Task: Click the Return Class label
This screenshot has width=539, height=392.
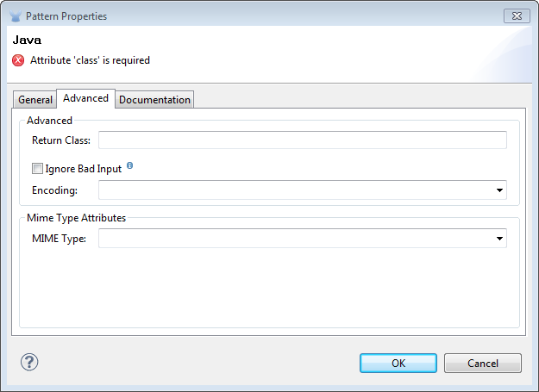Action: point(61,140)
